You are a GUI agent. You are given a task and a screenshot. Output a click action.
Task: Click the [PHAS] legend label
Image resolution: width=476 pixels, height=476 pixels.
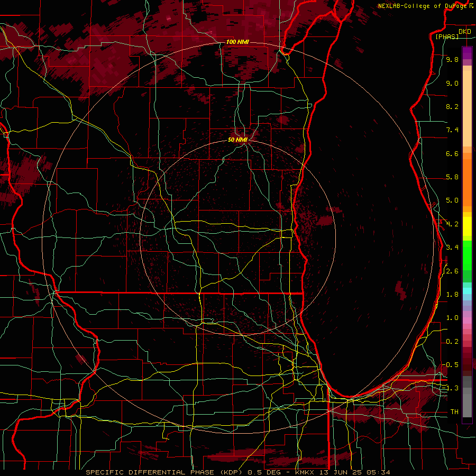pyautogui.click(x=447, y=37)
